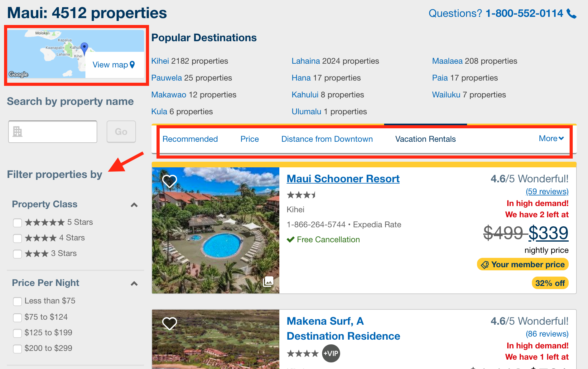The image size is (588, 369).
Task: Click the green checkmark beside Free Cancellation
Action: [291, 239]
